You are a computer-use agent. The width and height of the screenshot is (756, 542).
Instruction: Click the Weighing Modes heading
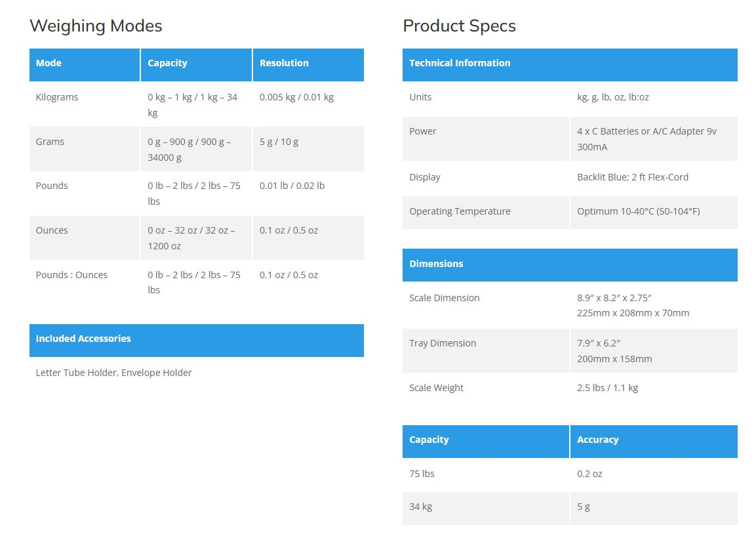click(96, 26)
